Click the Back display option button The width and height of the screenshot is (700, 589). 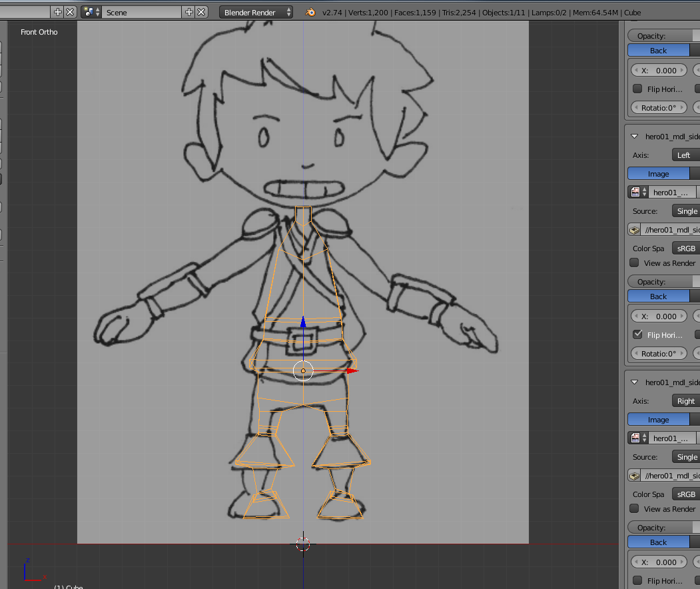click(x=658, y=50)
